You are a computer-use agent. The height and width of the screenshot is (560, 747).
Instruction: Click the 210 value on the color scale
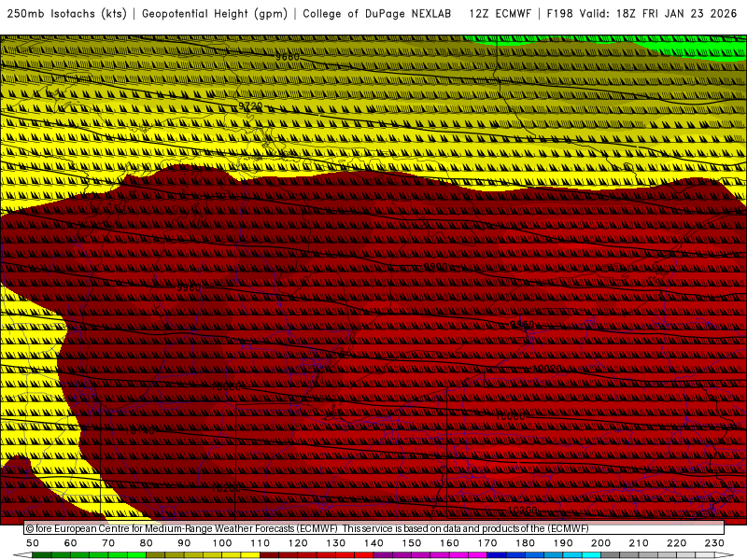tap(639, 543)
